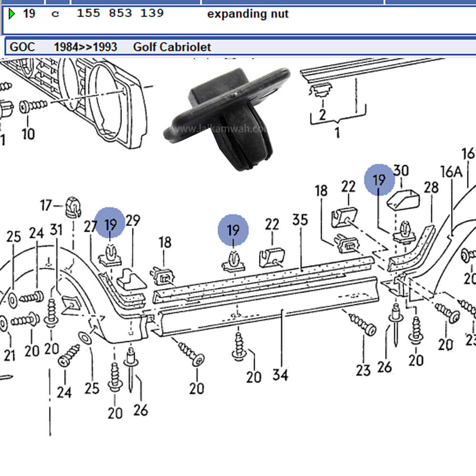Click the green arrow marker beside part 19
476x476 pixels.
pos(12,14)
